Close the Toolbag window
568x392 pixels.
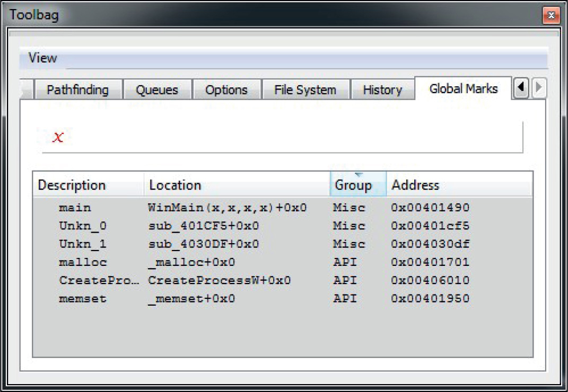(551, 15)
